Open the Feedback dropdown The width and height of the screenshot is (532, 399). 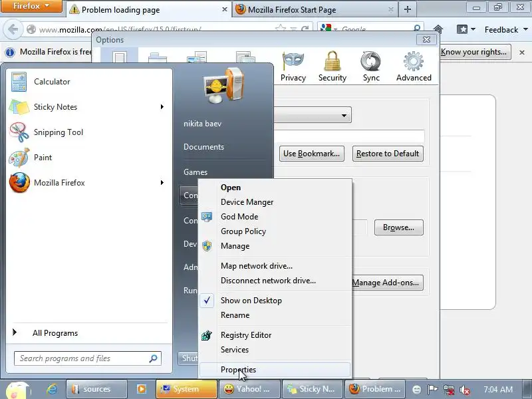(506, 29)
